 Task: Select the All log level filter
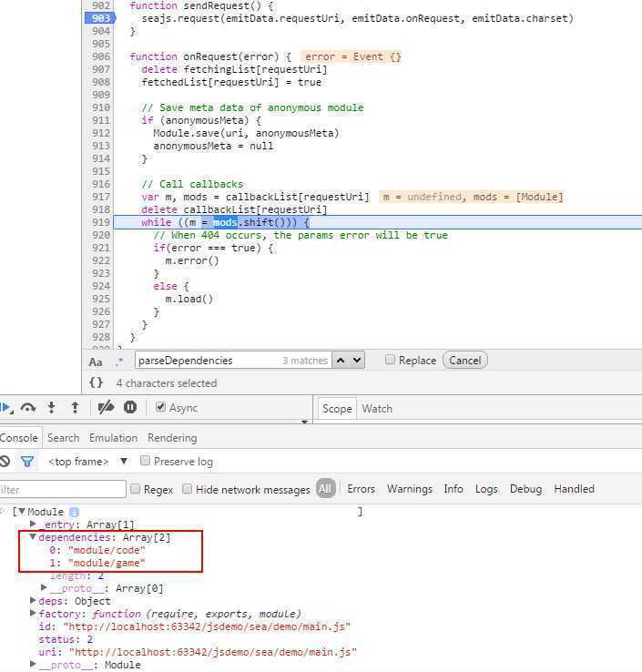coord(325,489)
